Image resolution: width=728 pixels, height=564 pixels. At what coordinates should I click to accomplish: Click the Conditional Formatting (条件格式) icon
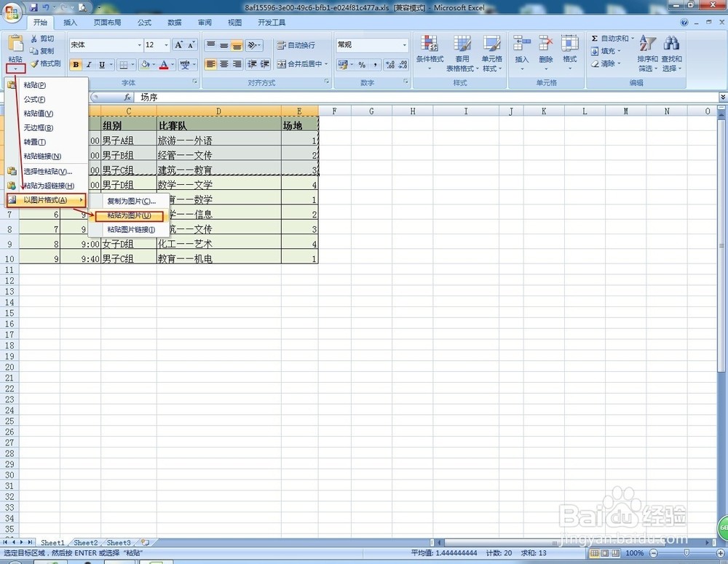pyautogui.click(x=430, y=44)
